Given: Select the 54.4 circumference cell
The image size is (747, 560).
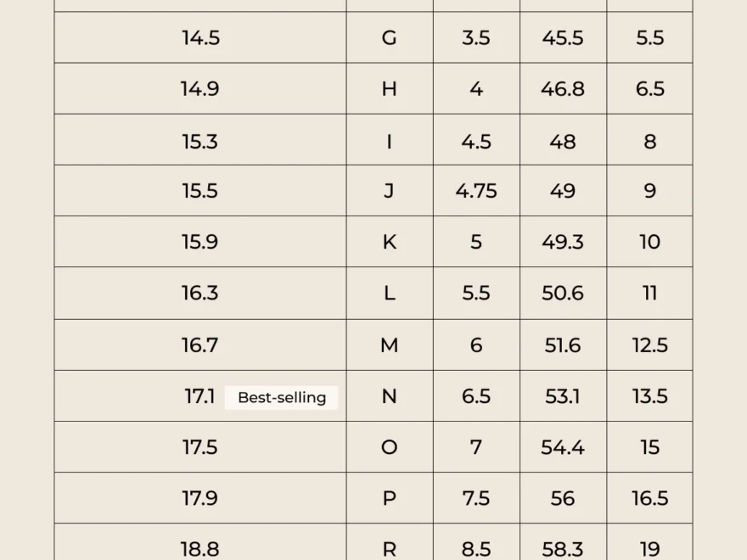Looking at the screenshot, I should tap(563, 447).
